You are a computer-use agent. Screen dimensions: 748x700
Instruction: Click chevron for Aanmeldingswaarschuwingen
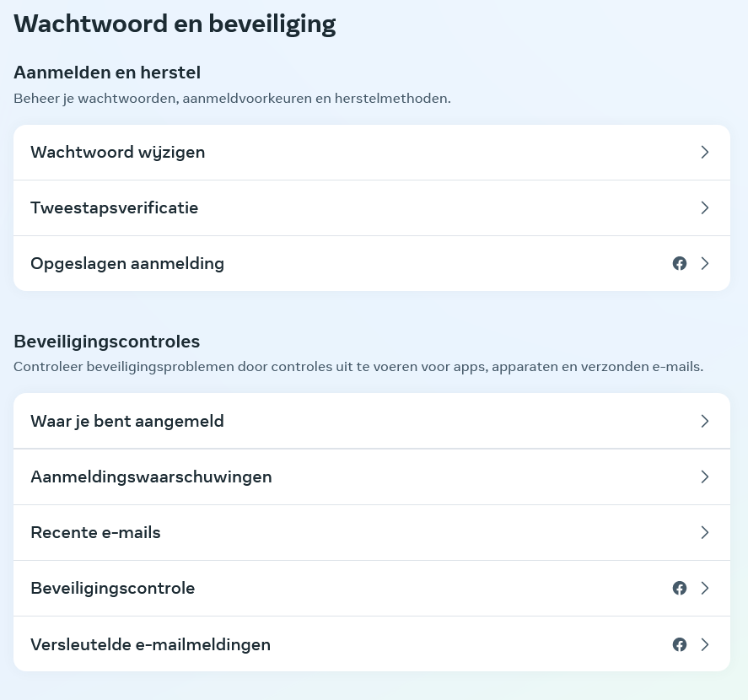pyautogui.click(x=705, y=477)
